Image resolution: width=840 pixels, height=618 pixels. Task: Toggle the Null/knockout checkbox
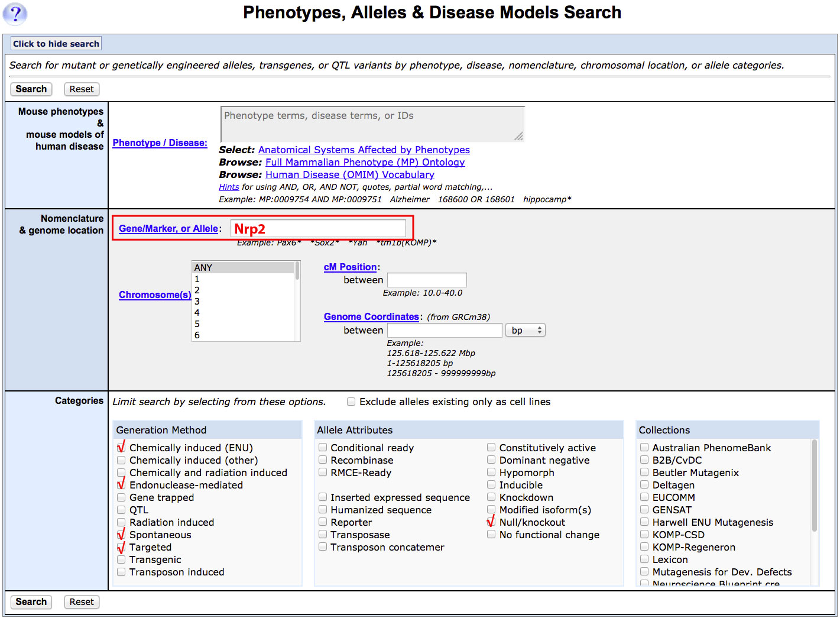point(491,522)
